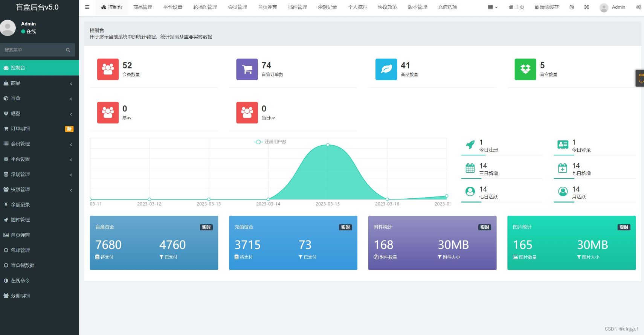
Task: Click the blue leaf products icon
Action: click(x=386, y=69)
